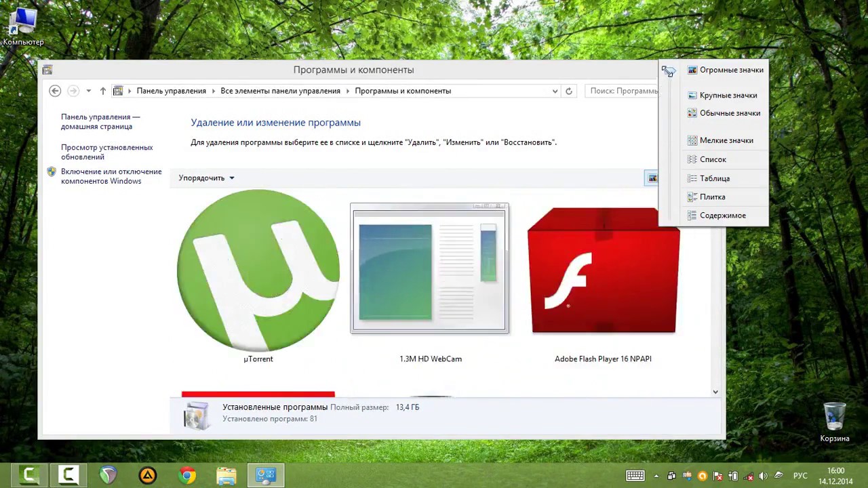Go up one level arrow
Screen dimensions: 868x488
coord(102,91)
